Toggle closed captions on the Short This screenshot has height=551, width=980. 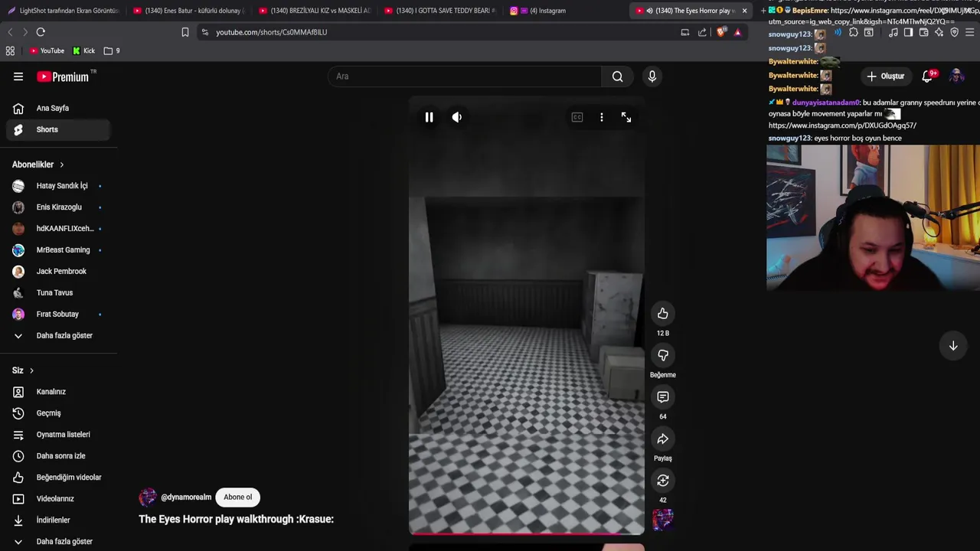click(x=577, y=117)
